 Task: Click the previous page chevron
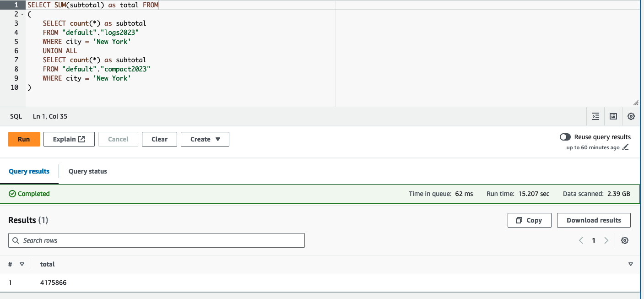(x=581, y=240)
